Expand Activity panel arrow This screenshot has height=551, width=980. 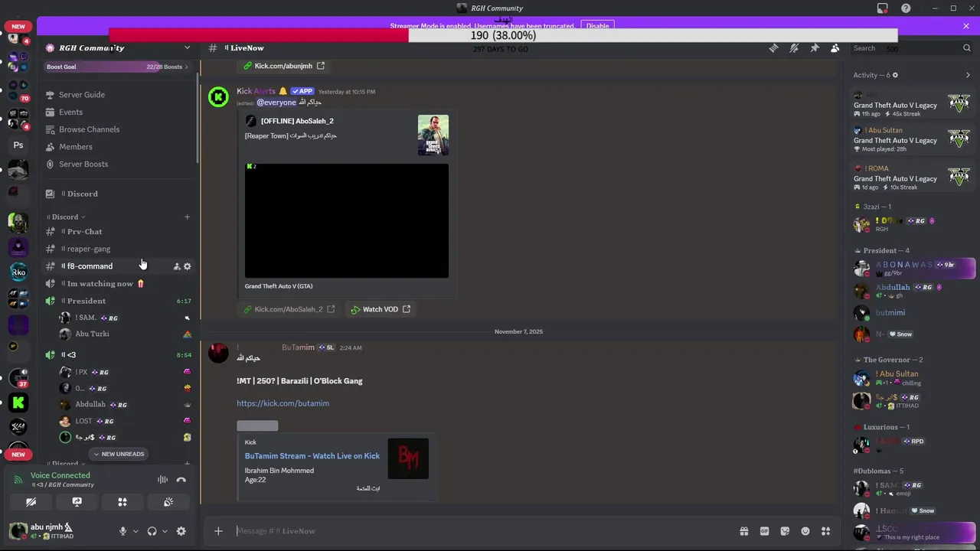click(968, 75)
